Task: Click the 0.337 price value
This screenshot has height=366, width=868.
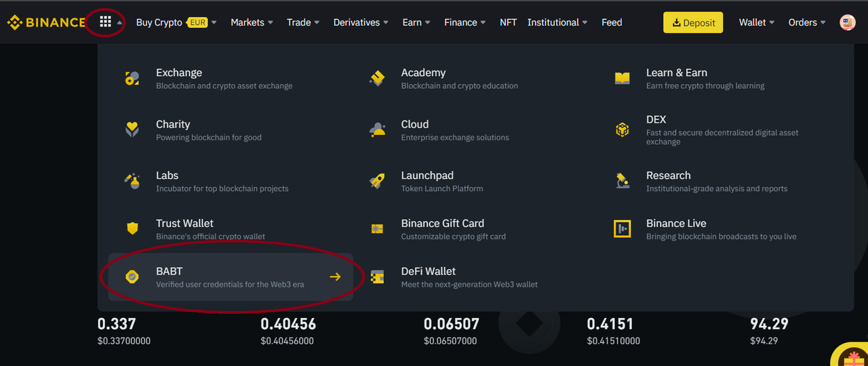Action: coord(117,324)
